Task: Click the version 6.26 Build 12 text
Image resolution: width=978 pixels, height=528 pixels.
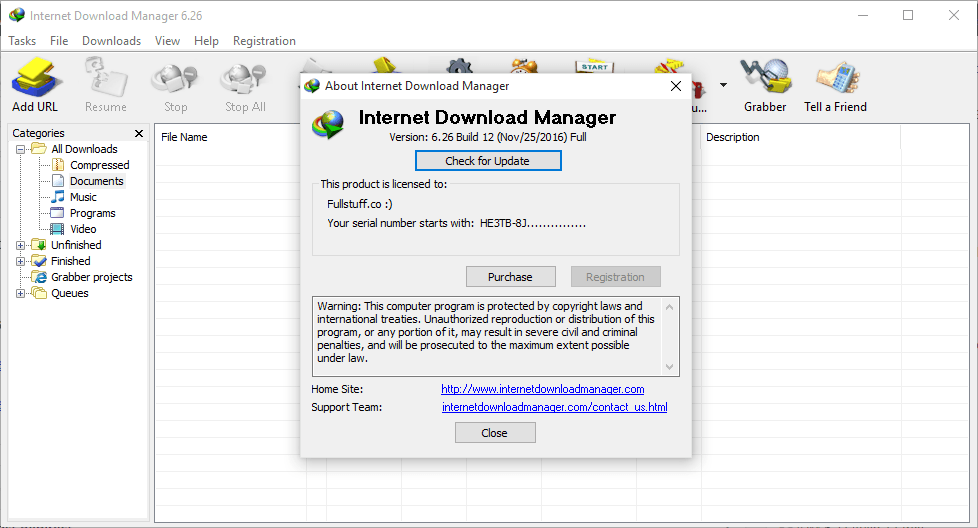Action: tap(488, 137)
